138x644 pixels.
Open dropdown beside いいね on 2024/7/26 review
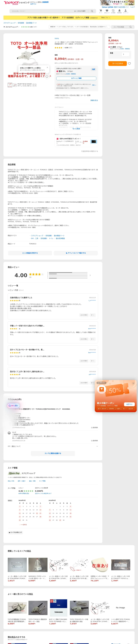(93, 361)
